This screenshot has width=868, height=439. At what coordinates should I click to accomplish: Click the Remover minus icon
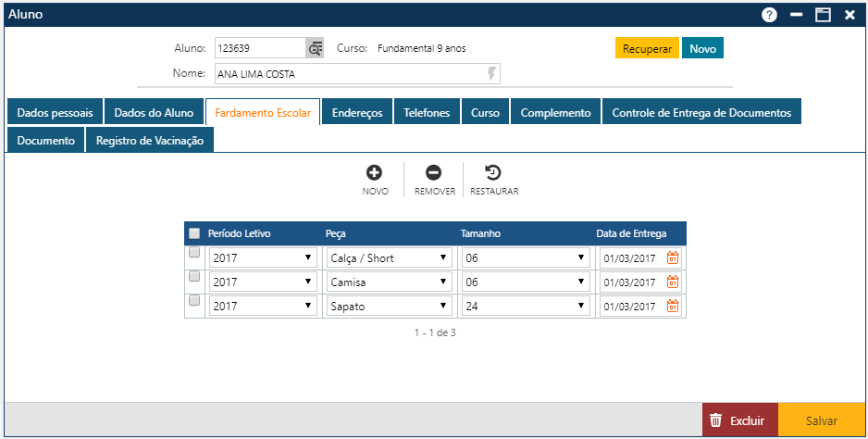(434, 173)
